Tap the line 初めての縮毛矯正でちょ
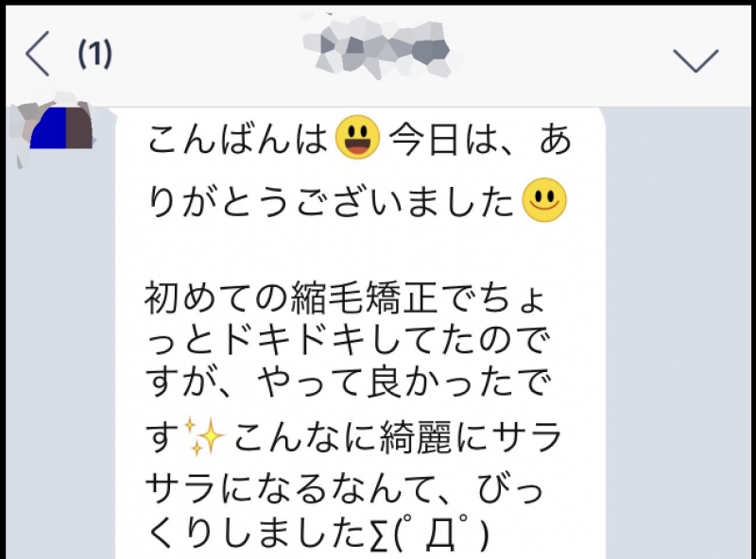 [346, 297]
